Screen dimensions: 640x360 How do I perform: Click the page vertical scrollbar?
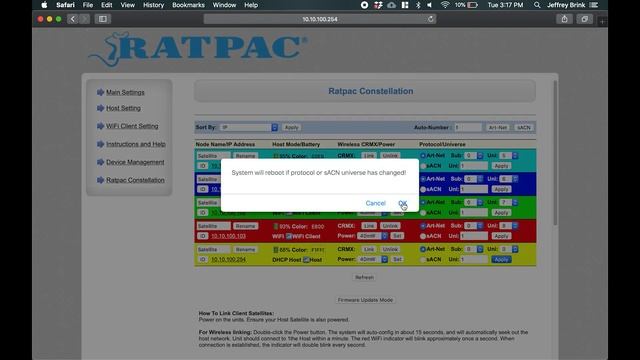coord(555,153)
